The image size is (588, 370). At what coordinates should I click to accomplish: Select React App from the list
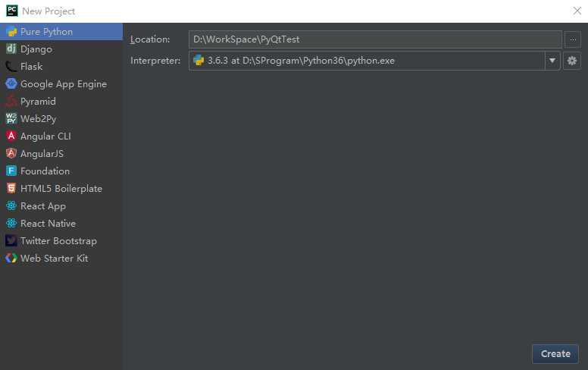click(61, 205)
